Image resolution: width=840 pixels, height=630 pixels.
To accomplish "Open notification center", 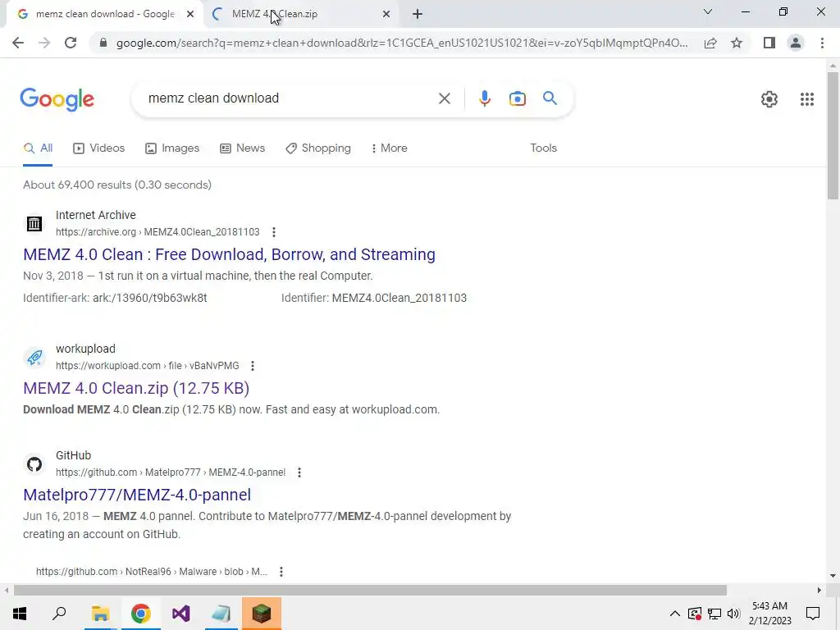I will [813, 614].
